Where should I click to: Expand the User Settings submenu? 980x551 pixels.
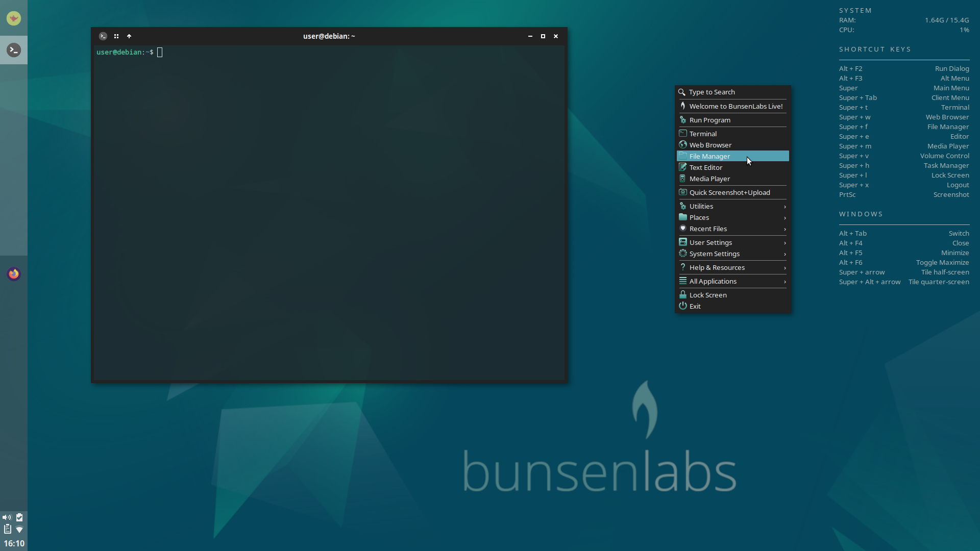(x=733, y=242)
